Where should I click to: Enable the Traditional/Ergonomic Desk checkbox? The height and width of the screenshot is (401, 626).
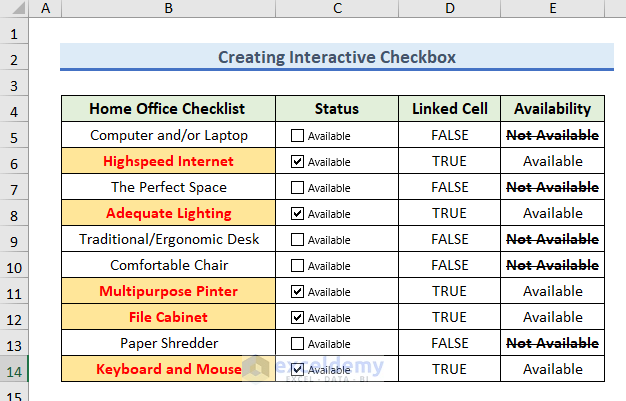tap(298, 239)
